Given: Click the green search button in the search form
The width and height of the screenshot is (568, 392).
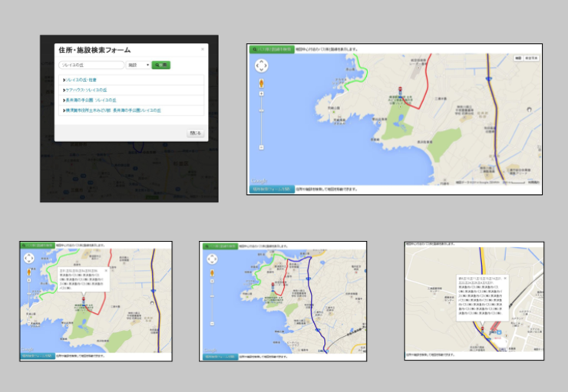Looking at the screenshot, I should point(160,65).
